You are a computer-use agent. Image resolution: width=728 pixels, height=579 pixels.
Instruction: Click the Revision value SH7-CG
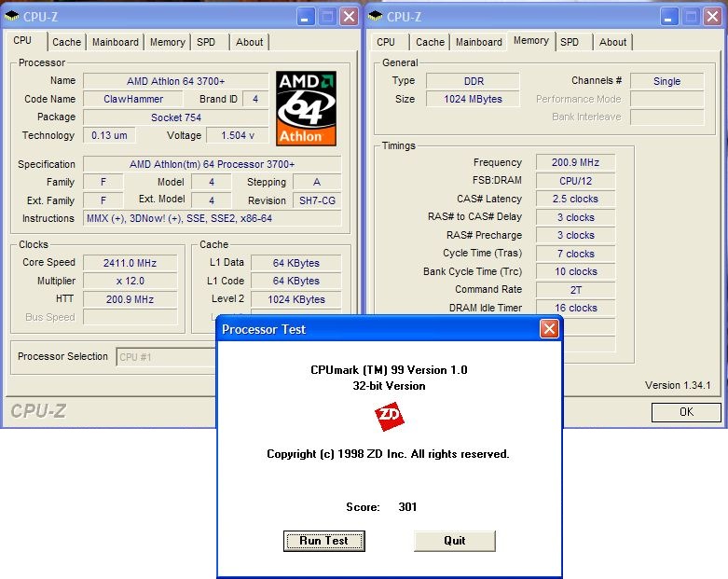(317, 200)
